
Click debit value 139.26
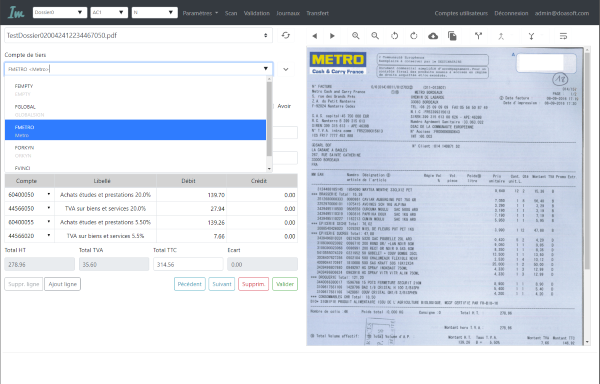click(216, 222)
